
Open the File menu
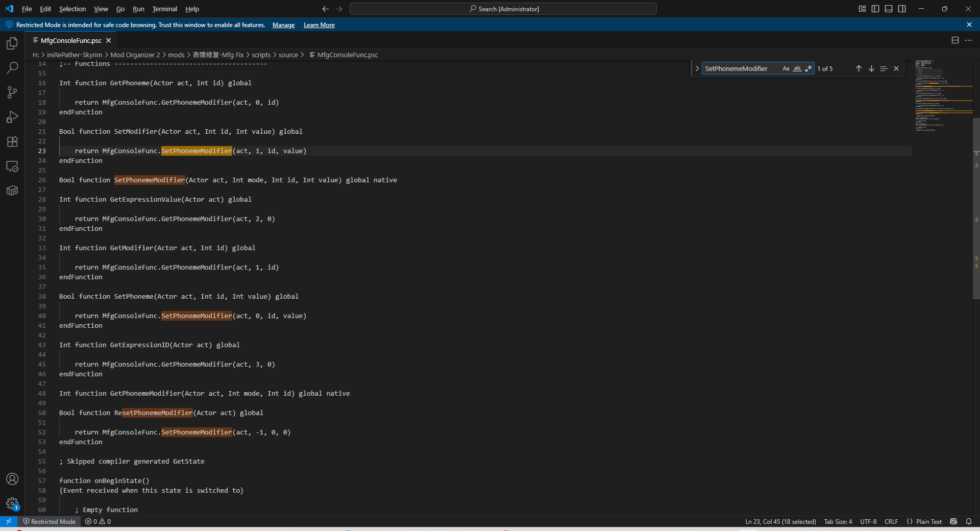pyautogui.click(x=27, y=9)
